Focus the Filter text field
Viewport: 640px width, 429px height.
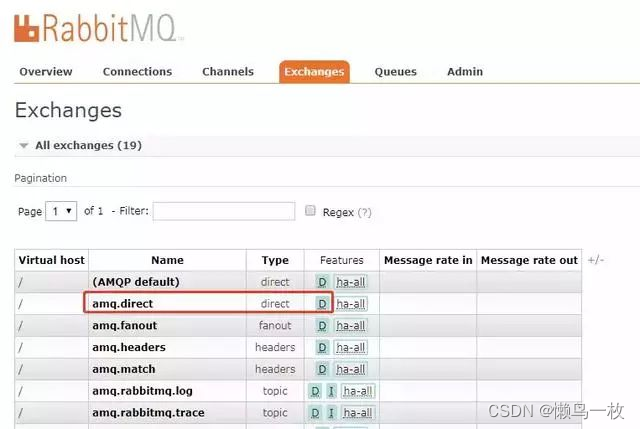tap(224, 211)
